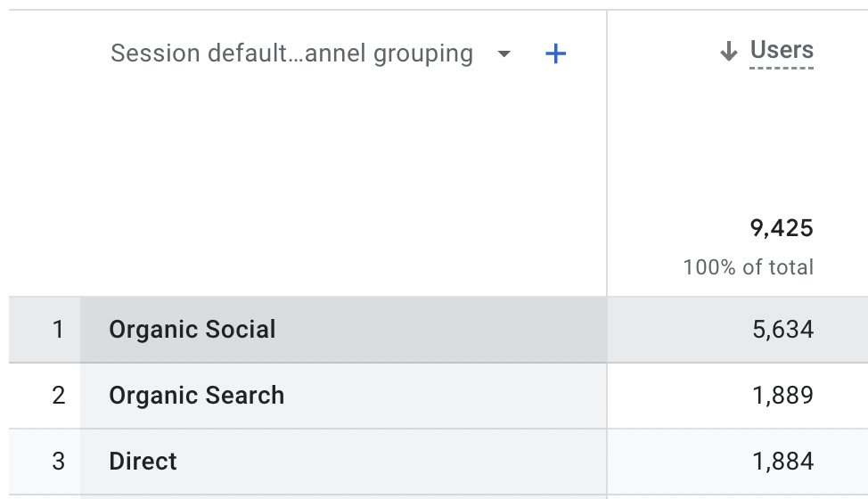Click the blank space in the Organic Social row

[x=446, y=330]
